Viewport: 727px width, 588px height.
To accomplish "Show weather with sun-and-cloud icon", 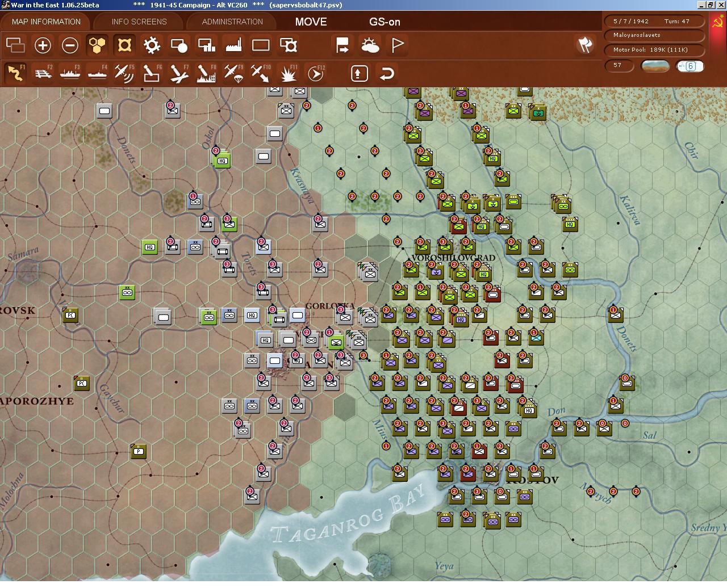I will pyautogui.click(x=370, y=45).
